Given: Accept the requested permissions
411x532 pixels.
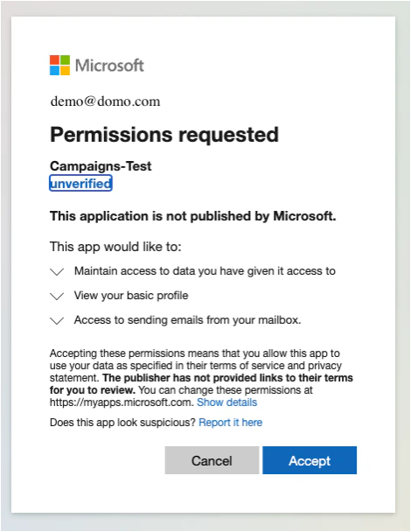Looking at the screenshot, I should click(310, 460).
